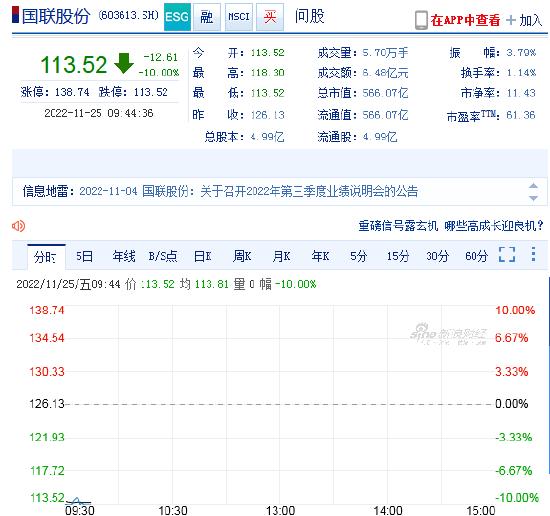Click the 涨停 138.74 limit-up value

tap(72, 92)
